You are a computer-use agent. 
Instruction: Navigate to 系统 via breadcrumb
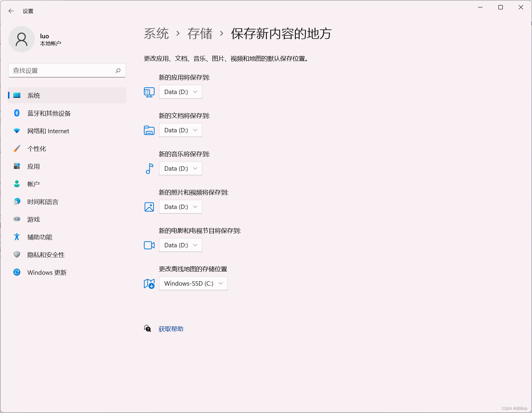pos(156,34)
